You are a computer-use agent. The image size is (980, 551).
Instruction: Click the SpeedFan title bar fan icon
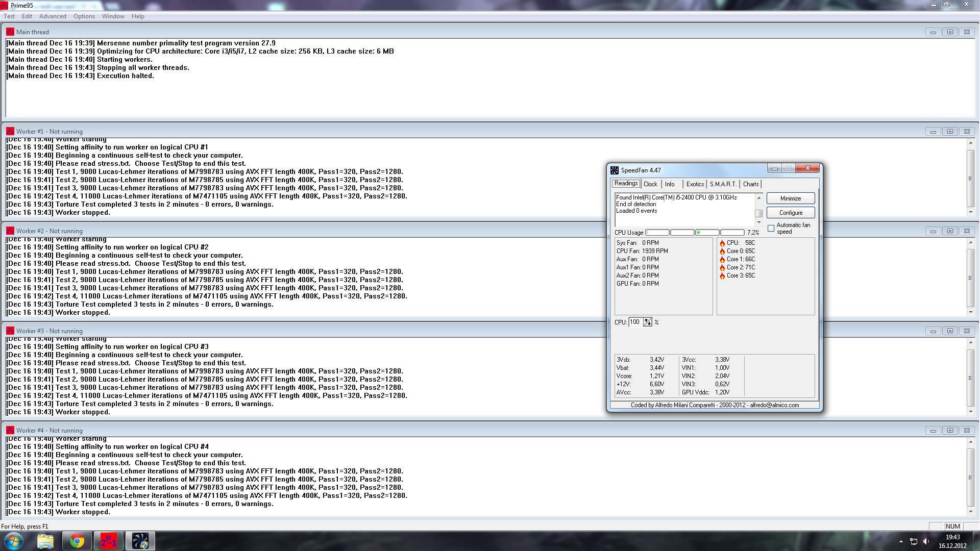click(x=615, y=170)
